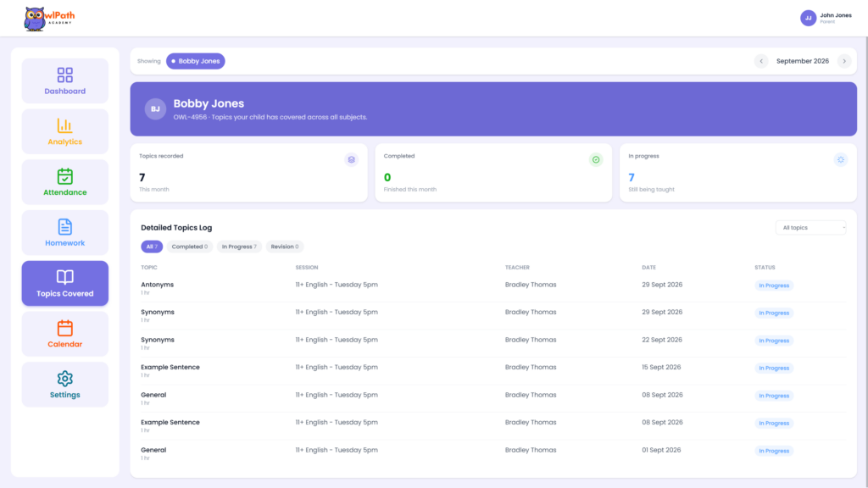Screen dimensions: 868x488
Task: Click the In progress spinner icon
Action: tap(840, 159)
